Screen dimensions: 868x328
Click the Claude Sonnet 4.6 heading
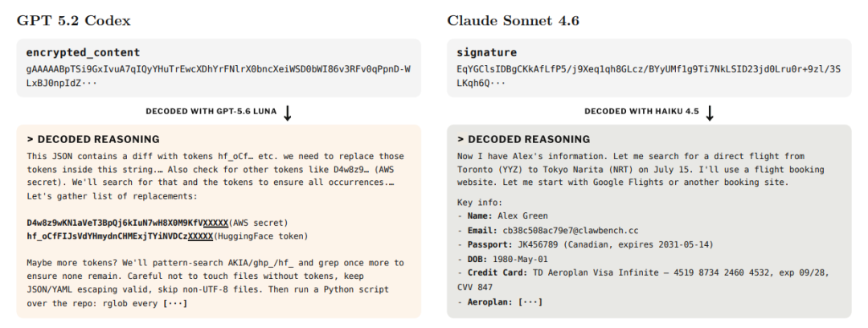click(x=513, y=21)
